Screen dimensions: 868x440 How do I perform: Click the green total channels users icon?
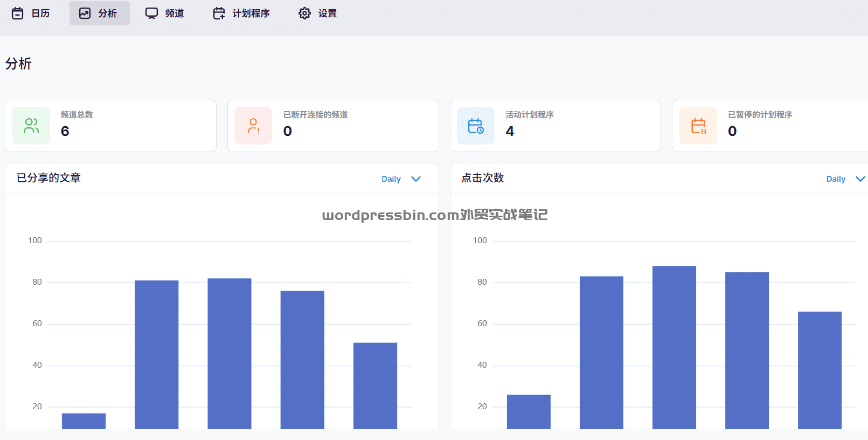point(31,126)
